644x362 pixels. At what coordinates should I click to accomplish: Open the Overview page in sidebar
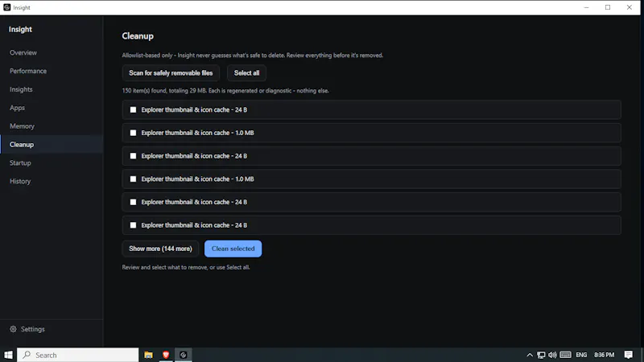tap(23, 52)
